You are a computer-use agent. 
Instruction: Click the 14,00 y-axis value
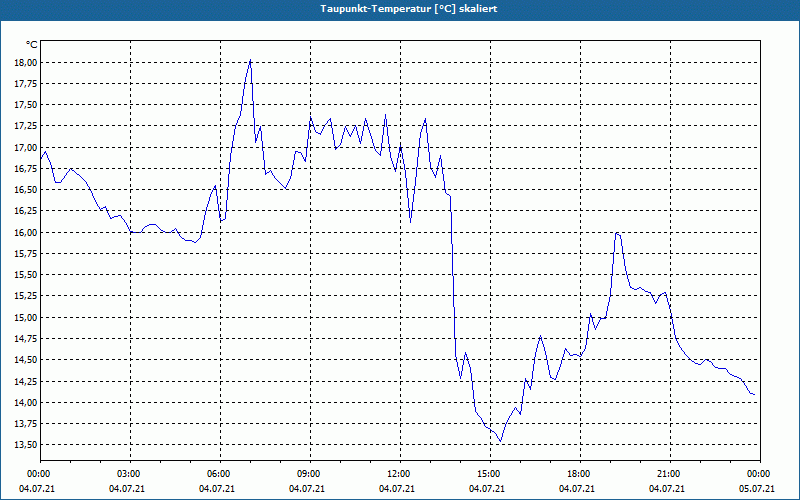(x=25, y=403)
